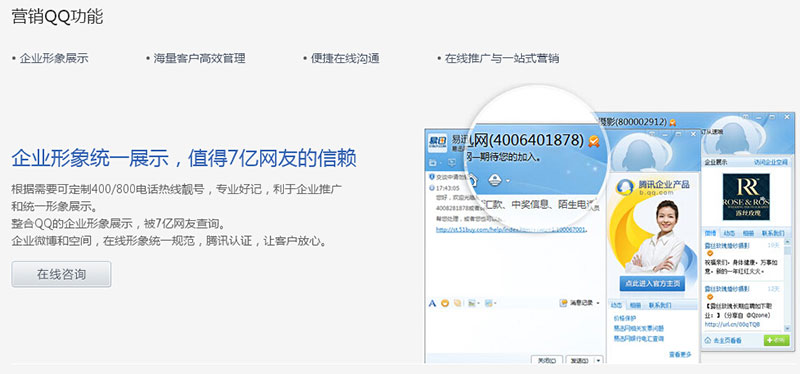Image resolution: width=800 pixels, height=374 pixels.
Task: Click the 关闭 button in chat window
Action: click(x=547, y=360)
